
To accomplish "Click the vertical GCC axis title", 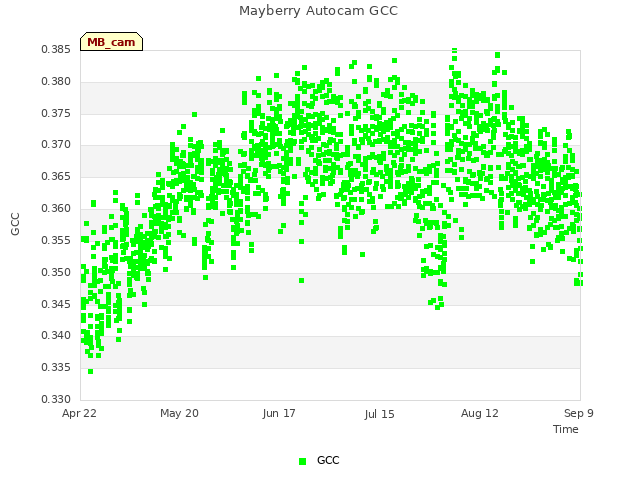I will pyautogui.click(x=15, y=224).
